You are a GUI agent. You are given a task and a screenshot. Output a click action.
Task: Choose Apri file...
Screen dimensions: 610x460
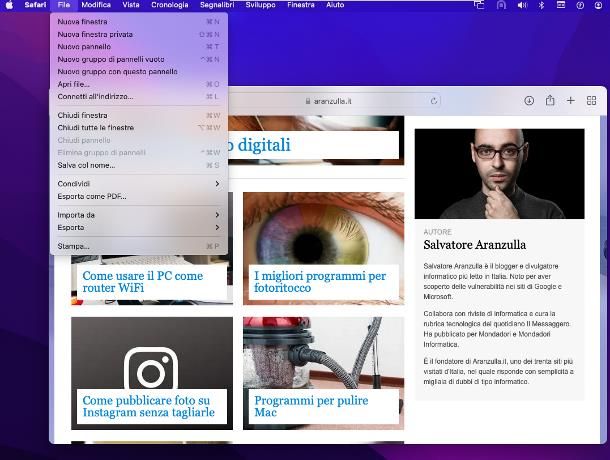point(139,84)
